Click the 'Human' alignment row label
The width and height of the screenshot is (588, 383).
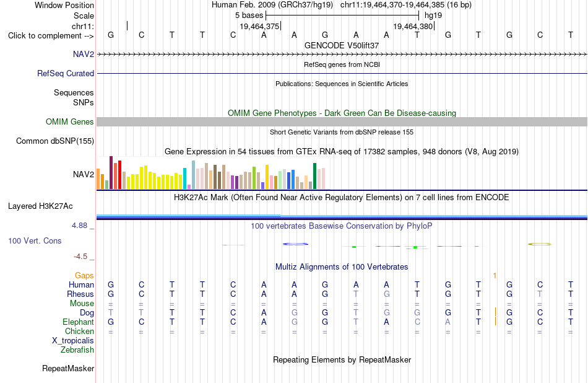[81, 285]
